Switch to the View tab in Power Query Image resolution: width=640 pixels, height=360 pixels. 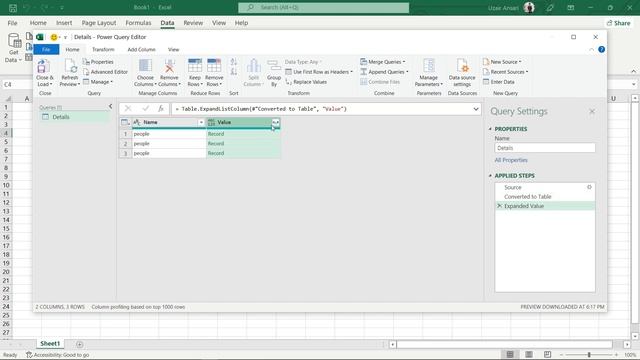pyautogui.click(x=173, y=49)
